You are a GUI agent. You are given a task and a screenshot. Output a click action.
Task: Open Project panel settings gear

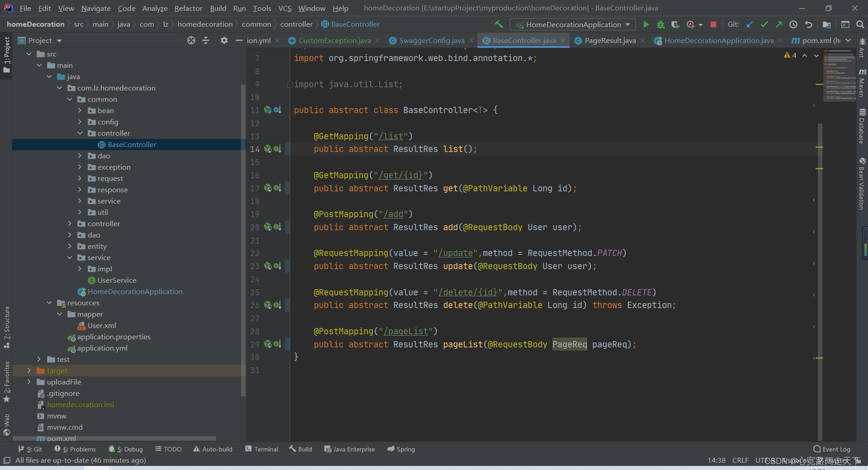click(224, 40)
